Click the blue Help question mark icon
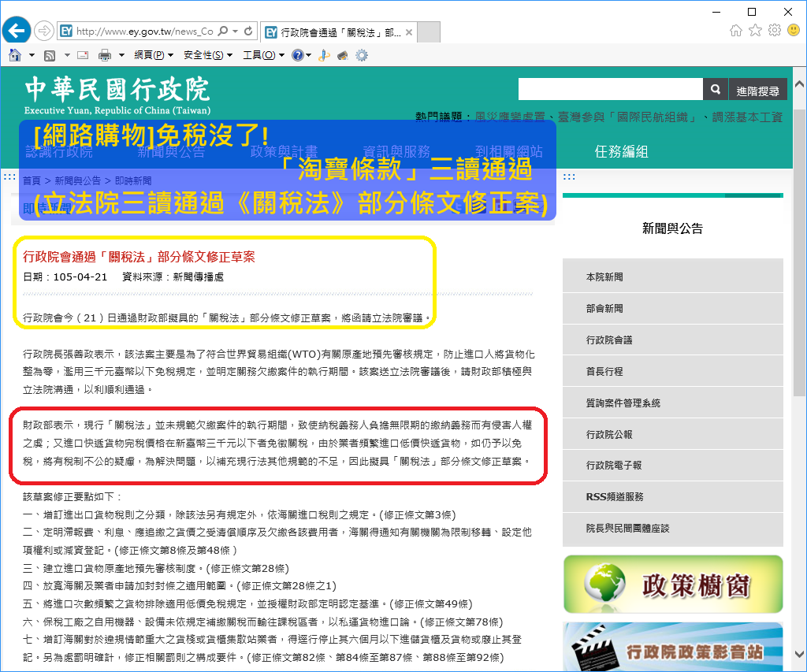Screen dimensions: 807x672 (297, 55)
